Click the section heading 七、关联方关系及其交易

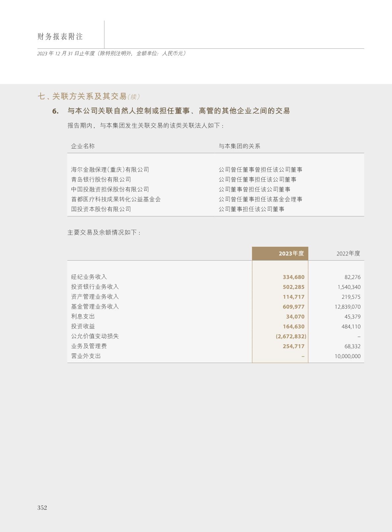[x=82, y=96]
